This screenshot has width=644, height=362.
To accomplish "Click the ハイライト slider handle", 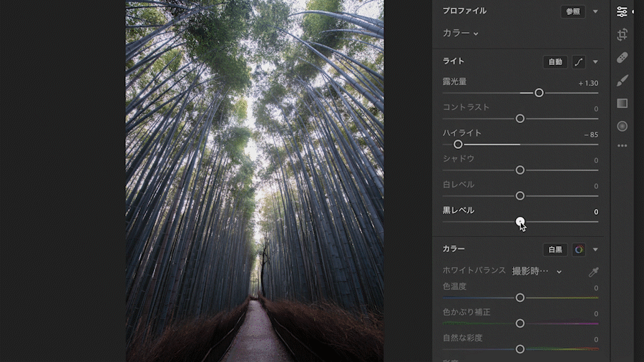I will coord(458,145).
